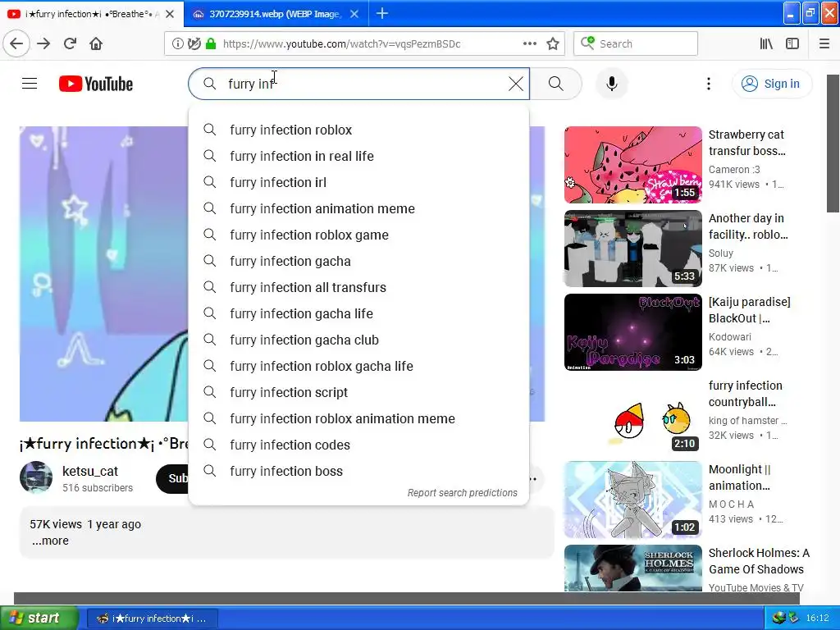The width and height of the screenshot is (840, 630).
Task: Choose suggestion 'furry infection animation meme'
Action: coord(358,208)
